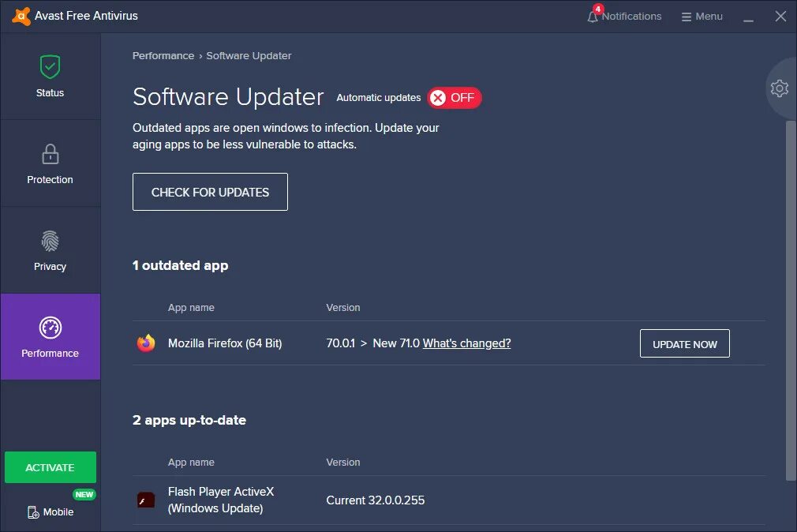Screen dimensions: 797x532
Task: Toggle Automatic updates OFF switch
Action: [x=454, y=98]
